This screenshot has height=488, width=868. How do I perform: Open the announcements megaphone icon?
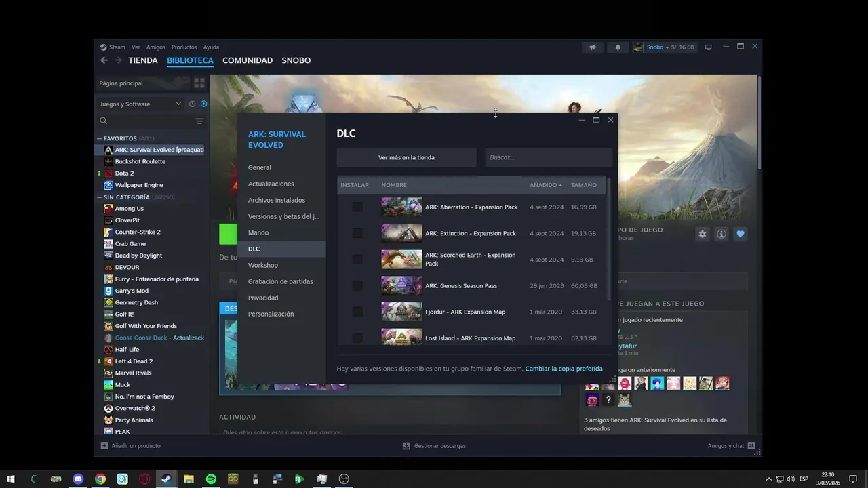593,47
